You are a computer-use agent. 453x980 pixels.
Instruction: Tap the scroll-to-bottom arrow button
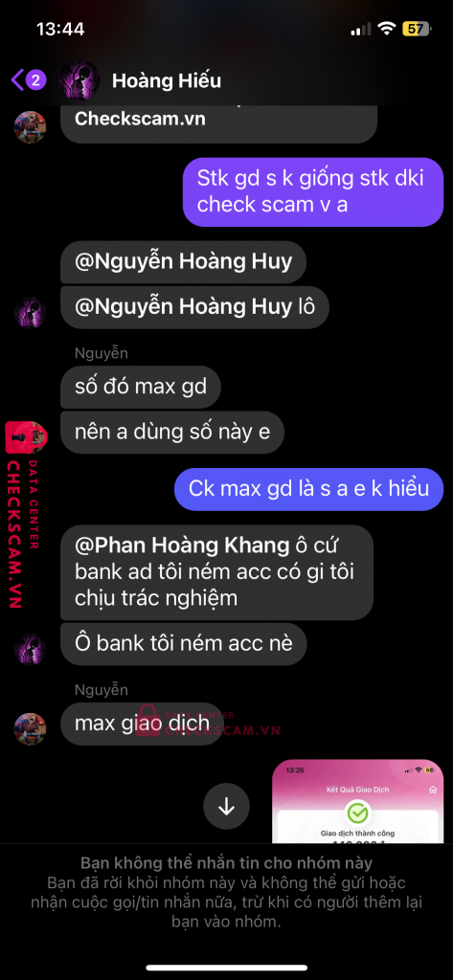click(226, 806)
